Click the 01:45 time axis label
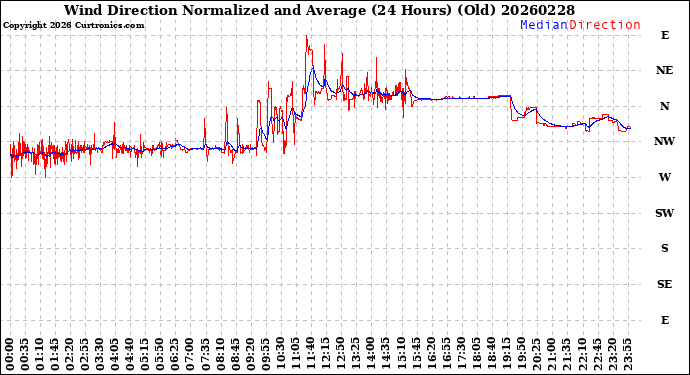 coord(55,355)
